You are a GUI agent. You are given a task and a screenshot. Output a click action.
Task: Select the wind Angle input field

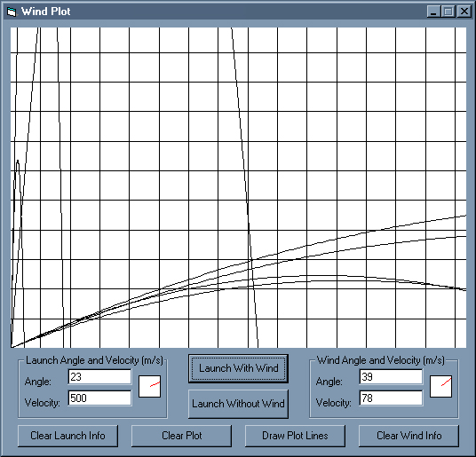pyautogui.click(x=391, y=377)
